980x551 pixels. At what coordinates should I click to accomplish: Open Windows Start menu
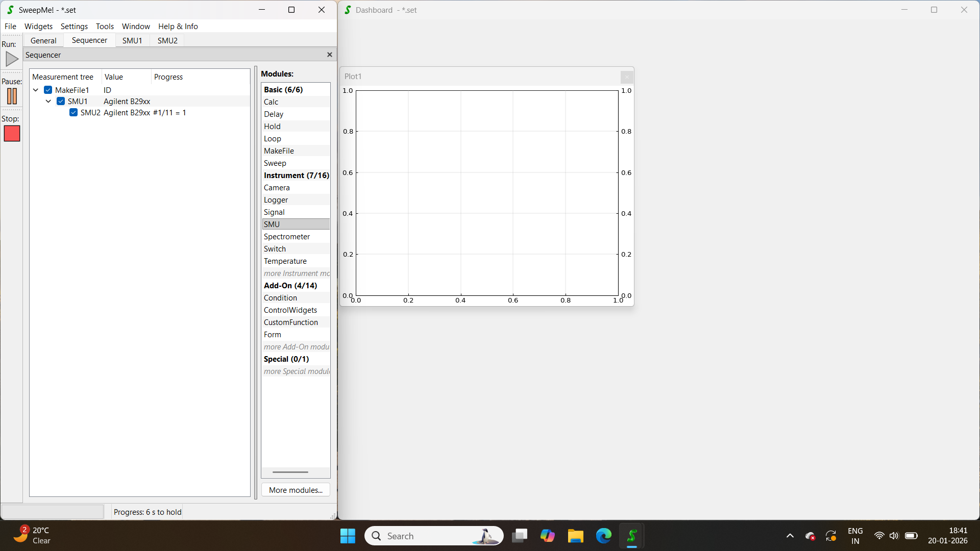coord(348,536)
